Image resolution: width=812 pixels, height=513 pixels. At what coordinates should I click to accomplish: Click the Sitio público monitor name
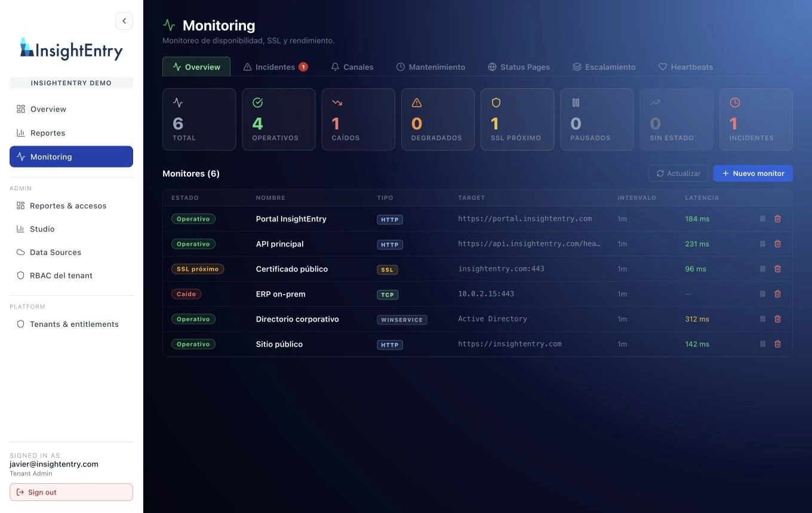tap(279, 344)
